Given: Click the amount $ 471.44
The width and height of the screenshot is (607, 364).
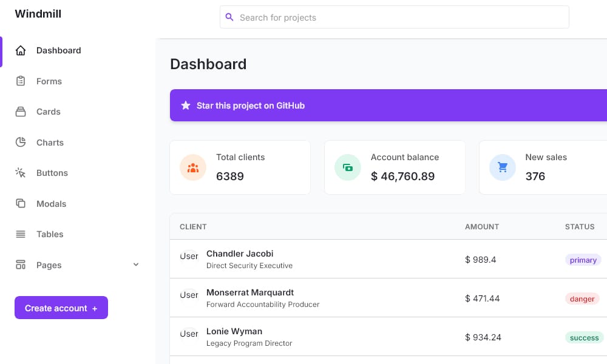Looking at the screenshot, I should coord(483,298).
